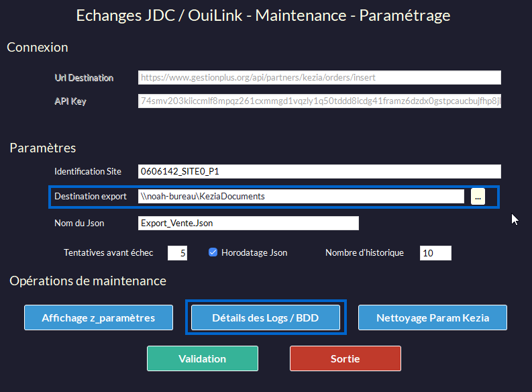Toggle the Horodatage Json checkbox
Image resolution: width=532 pixels, height=392 pixels.
point(213,253)
